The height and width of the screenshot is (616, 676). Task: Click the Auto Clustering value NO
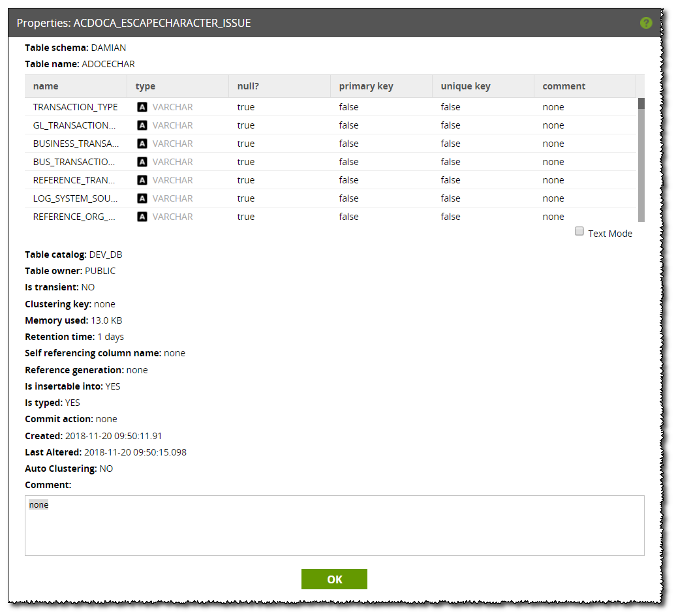106,469
